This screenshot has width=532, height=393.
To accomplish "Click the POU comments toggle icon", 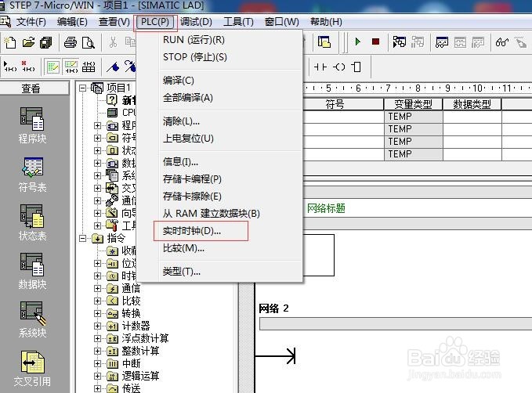I will click(53, 67).
